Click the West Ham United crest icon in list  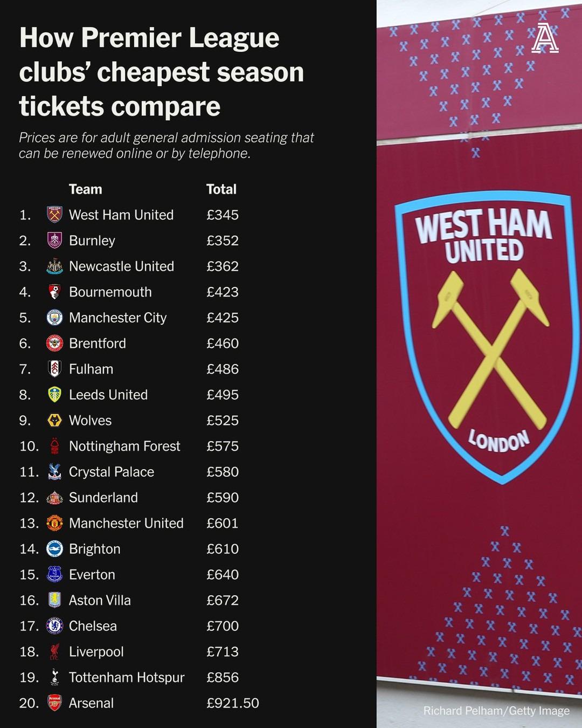[54, 215]
